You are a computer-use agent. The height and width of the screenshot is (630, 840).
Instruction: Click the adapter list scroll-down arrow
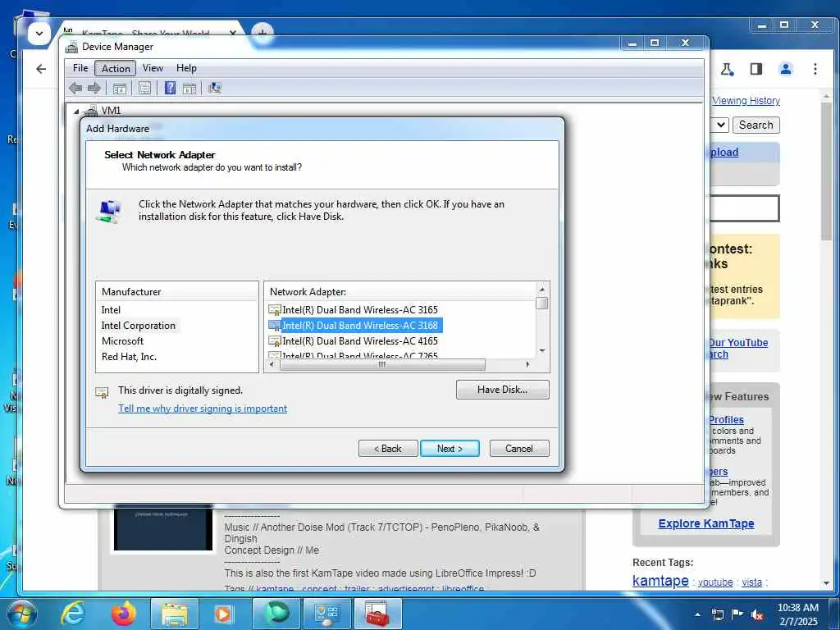point(542,351)
